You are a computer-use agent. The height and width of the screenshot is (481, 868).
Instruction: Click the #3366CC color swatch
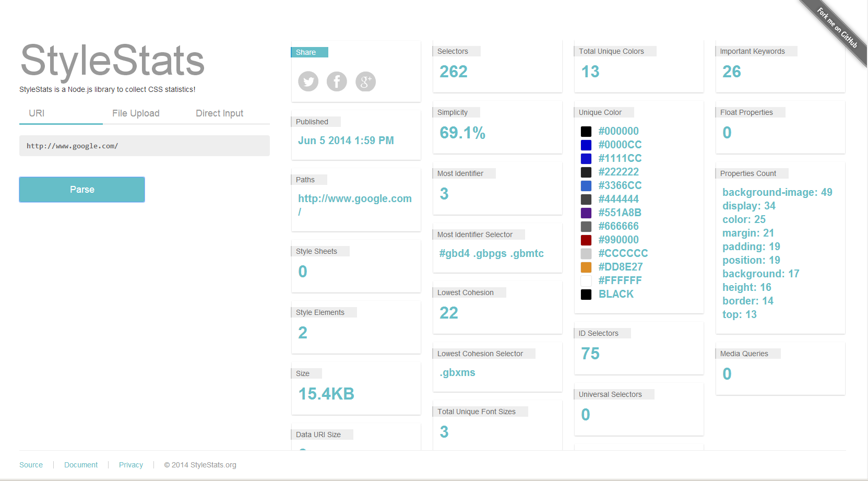click(586, 186)
